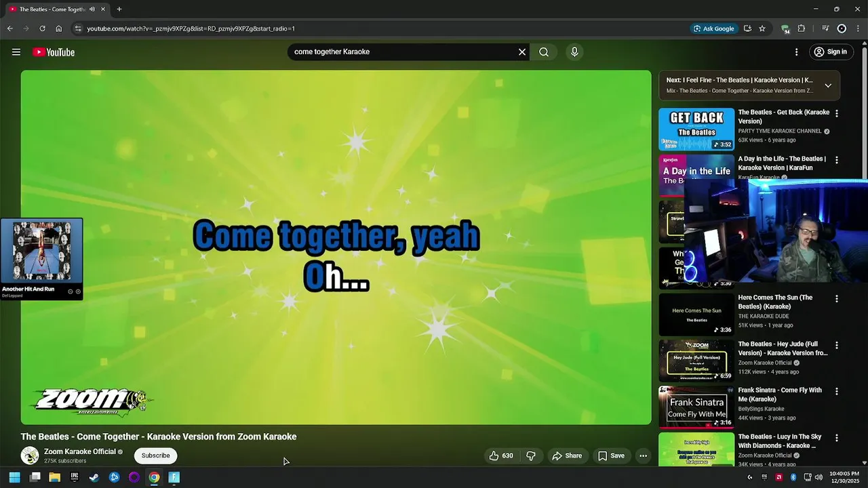Open Lucy In The Sky With Diamonds title

[780, 441]
